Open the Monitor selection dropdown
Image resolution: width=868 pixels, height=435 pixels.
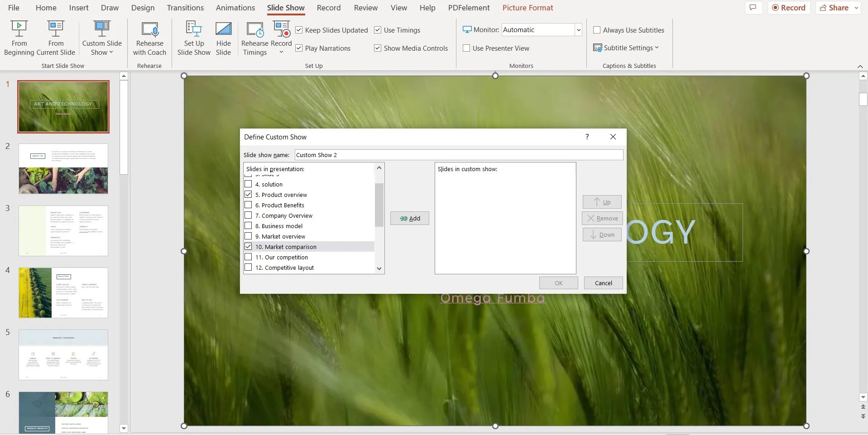click(x=579, y=29)
